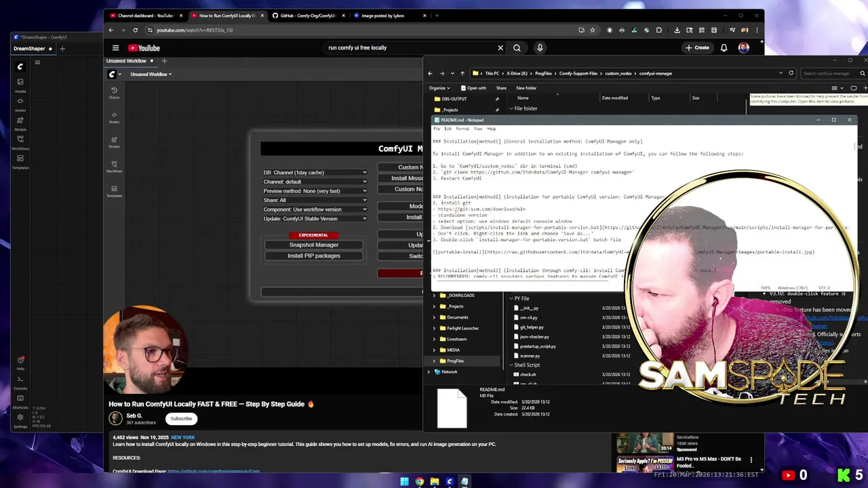This screenshot has height=488, width=868.
Task: Select scanner.py file
Action: (530, 356)
